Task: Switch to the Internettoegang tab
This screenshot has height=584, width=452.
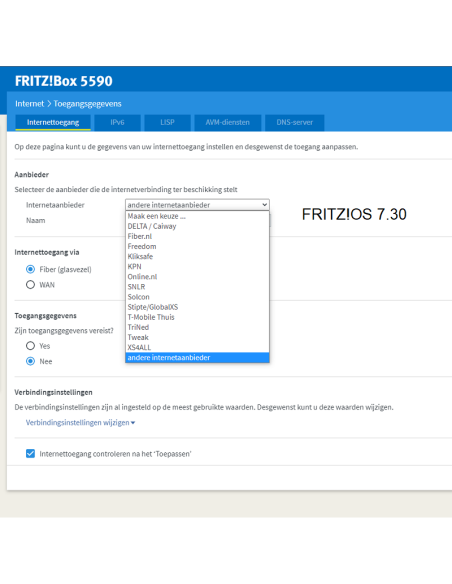Action: click(52, 123)
